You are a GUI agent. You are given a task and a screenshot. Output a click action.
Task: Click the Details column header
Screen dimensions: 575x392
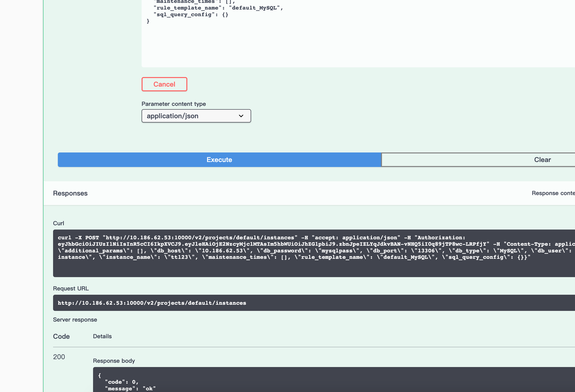coord(102,336)
